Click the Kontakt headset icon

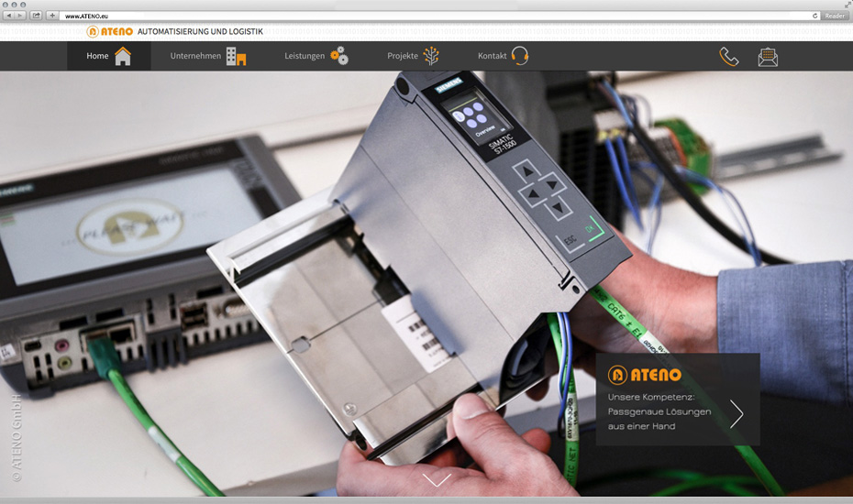click(x=519, y=56)
